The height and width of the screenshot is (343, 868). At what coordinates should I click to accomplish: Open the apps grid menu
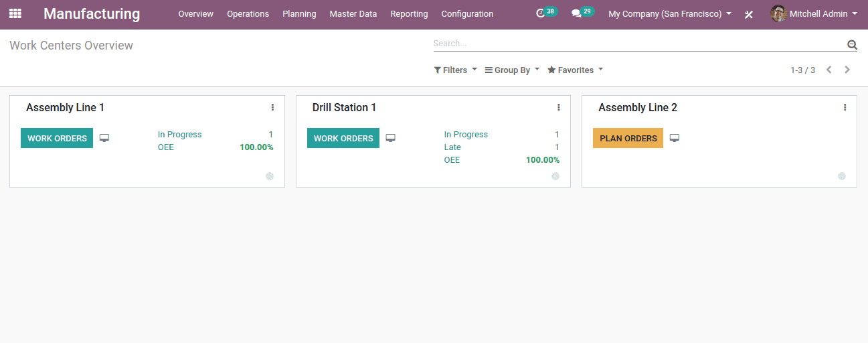point(15,13)
